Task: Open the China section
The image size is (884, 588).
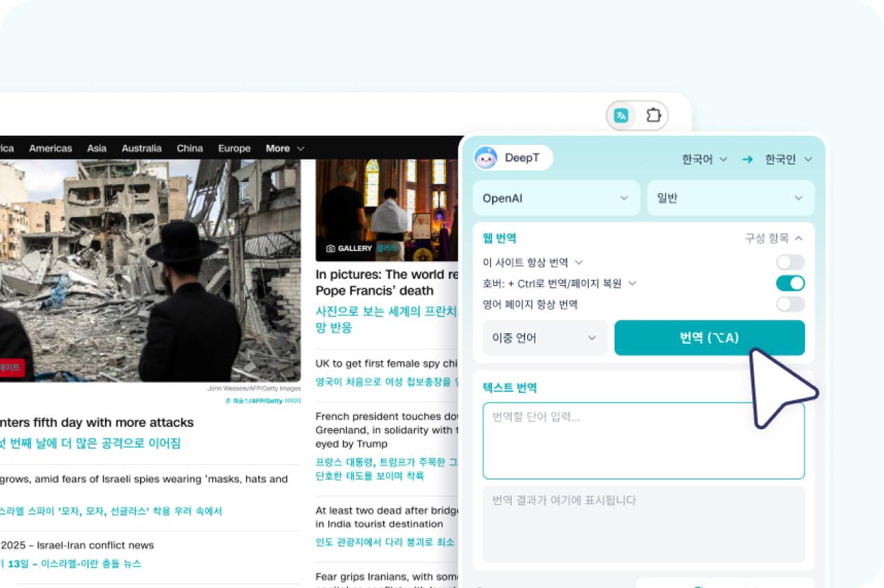Action: [x=190, y=148]
